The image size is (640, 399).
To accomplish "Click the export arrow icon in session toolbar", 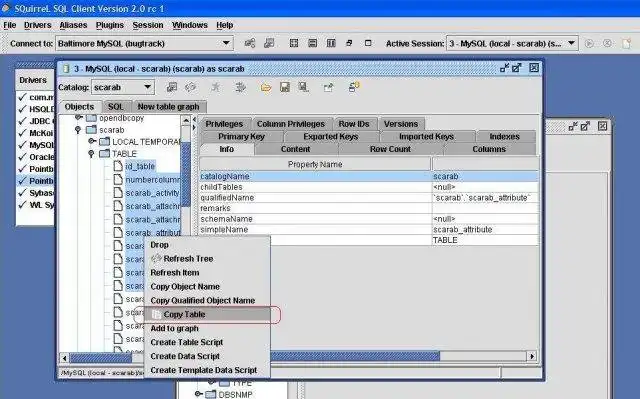I will coord(328,87).
